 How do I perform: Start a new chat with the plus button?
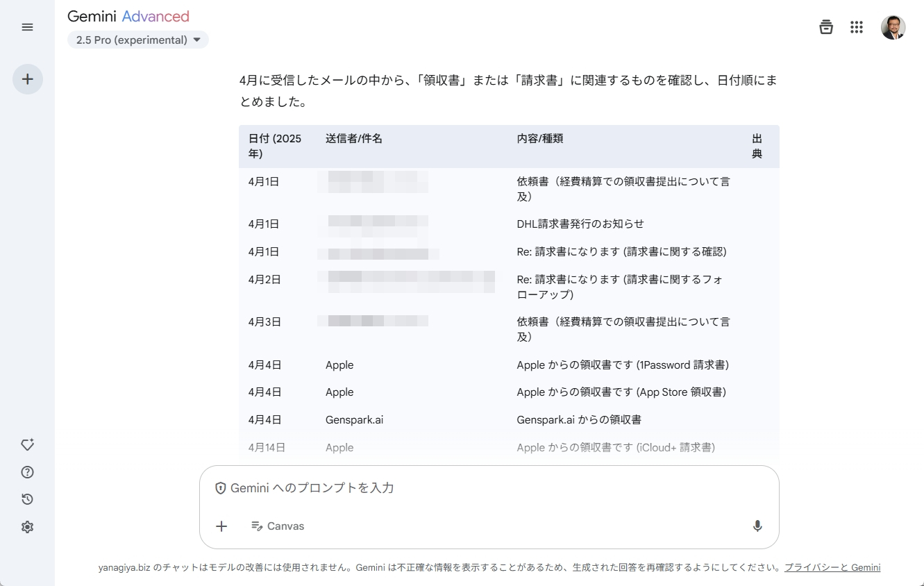[x=28, y=79]
